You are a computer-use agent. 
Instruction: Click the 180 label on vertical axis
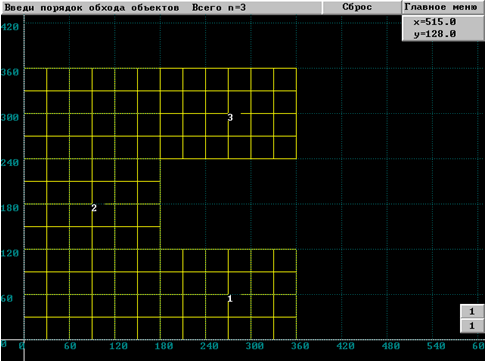[x=10, y=208]
